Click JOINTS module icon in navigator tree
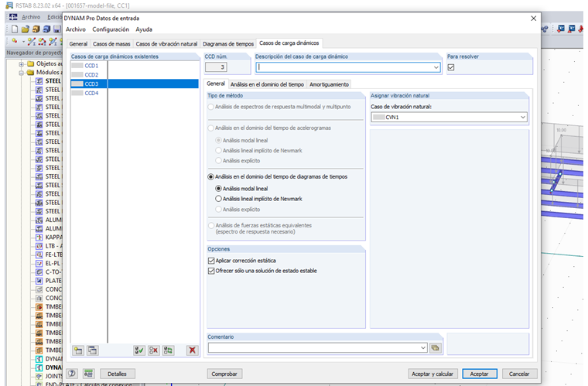The height and width of the screenshot is (386, 588). tap(39, 376)
